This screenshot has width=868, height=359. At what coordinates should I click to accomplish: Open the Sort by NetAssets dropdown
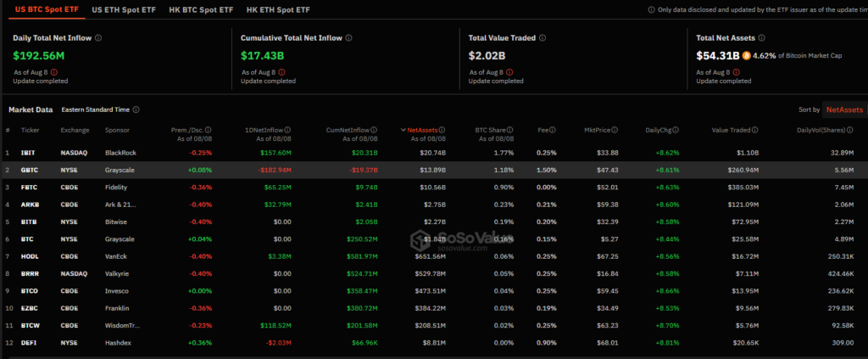click(x=844, y=109)
